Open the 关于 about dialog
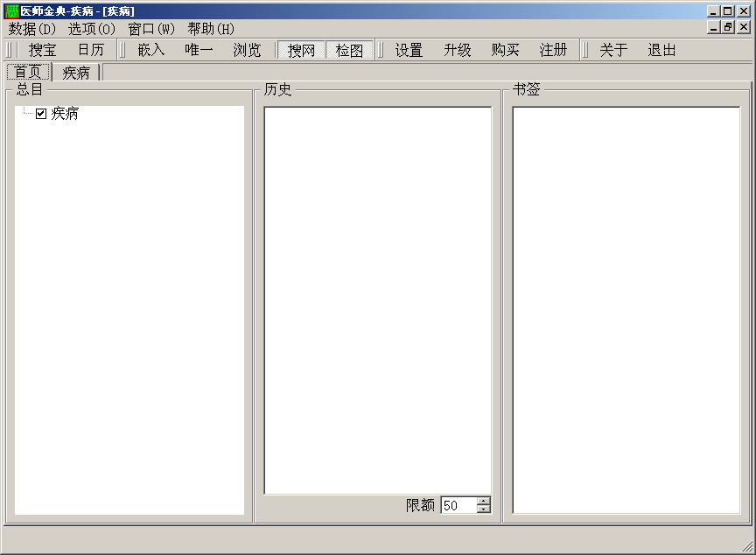 613,50
